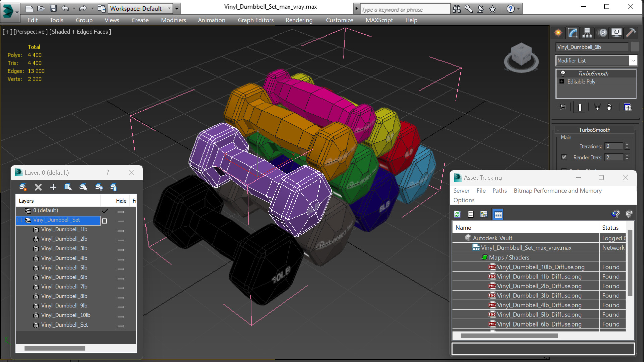Switch Asset Tracking to table view
Image resolution: width=644 pixels, height=362 pixels.
pos(498,214)
